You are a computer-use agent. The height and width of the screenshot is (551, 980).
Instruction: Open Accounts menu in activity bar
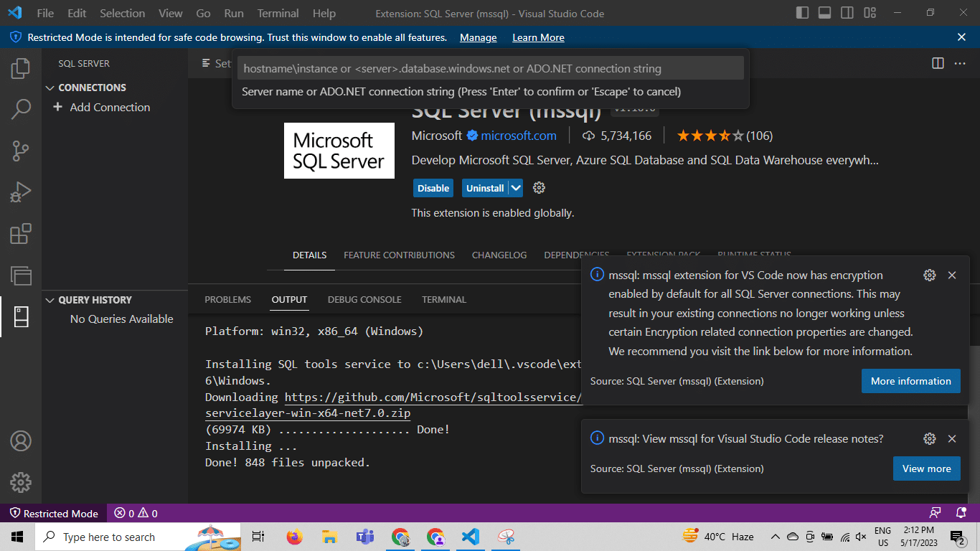click(21, 441)
